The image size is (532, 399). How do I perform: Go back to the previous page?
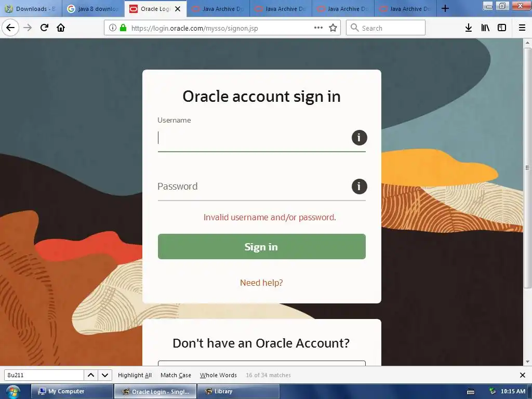tap(10, 28)
